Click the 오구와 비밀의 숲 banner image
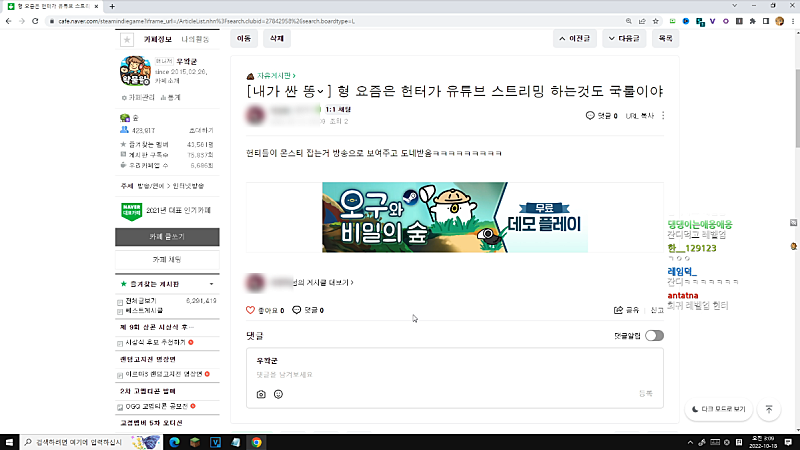The image size is (800, 450). [x=455, y=217]
